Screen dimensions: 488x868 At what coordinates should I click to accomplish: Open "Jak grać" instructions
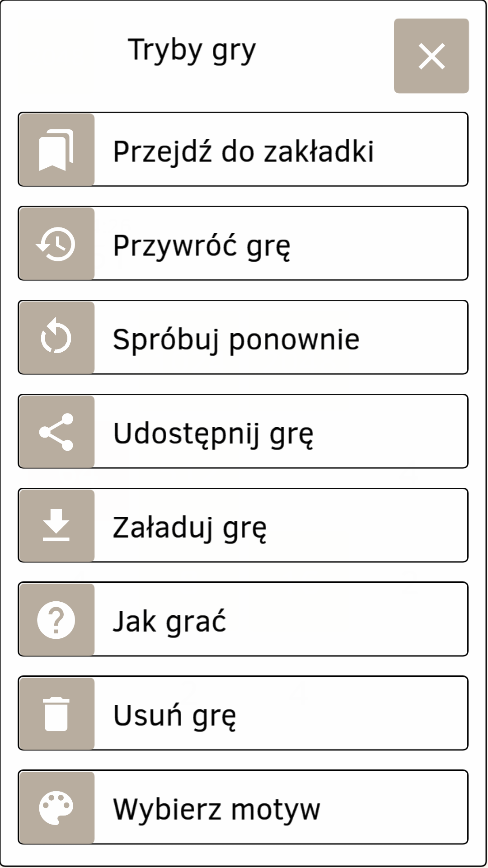[x=169, y=621]
